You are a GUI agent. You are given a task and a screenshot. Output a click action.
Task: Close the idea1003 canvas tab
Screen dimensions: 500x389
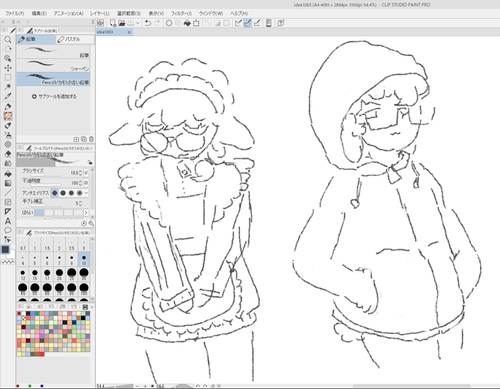point(129,32)
